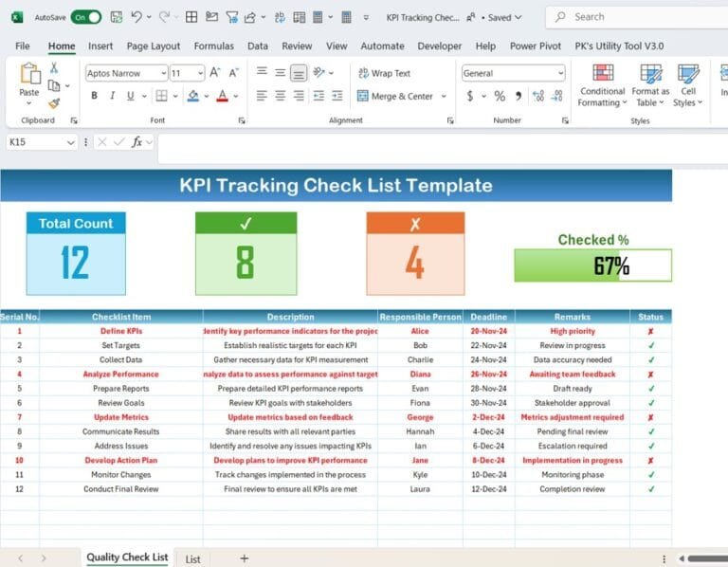This screenshot has height=567, width=728.
Task: Click the Saved status dropdown
Action: coord(504,17)
